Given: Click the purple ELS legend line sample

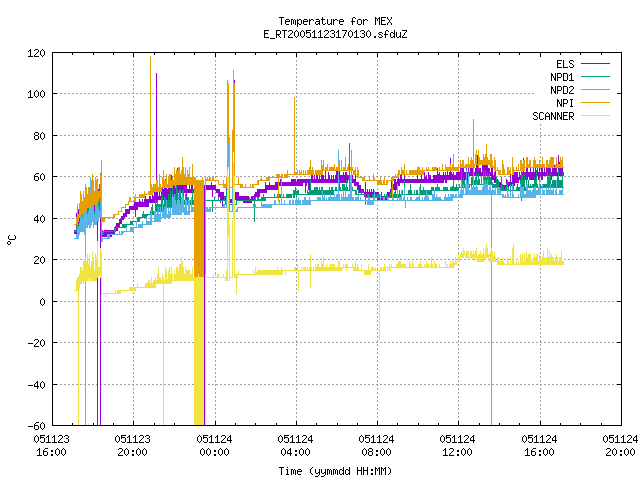Looking at the screenshot, I should point(596,64).
